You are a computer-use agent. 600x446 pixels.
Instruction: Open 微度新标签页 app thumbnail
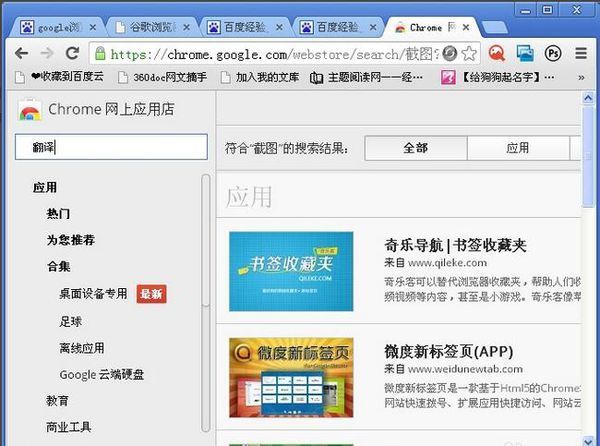click(x=291, y=378)
